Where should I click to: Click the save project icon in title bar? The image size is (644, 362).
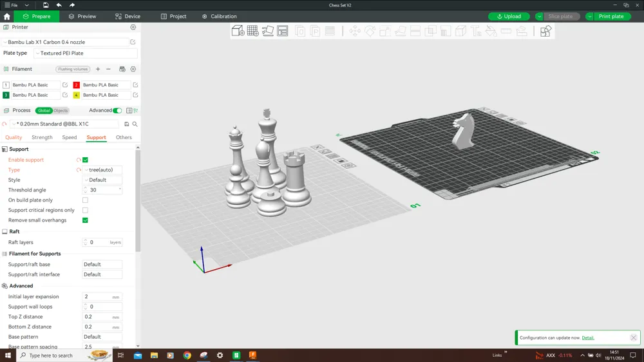pyautogui.click(x=46, y=5)
